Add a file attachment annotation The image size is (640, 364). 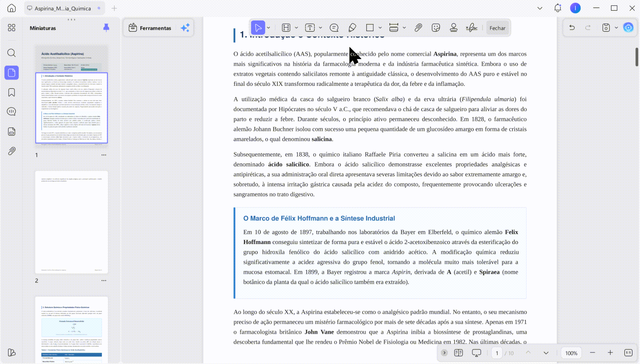[x=418, y=28]
